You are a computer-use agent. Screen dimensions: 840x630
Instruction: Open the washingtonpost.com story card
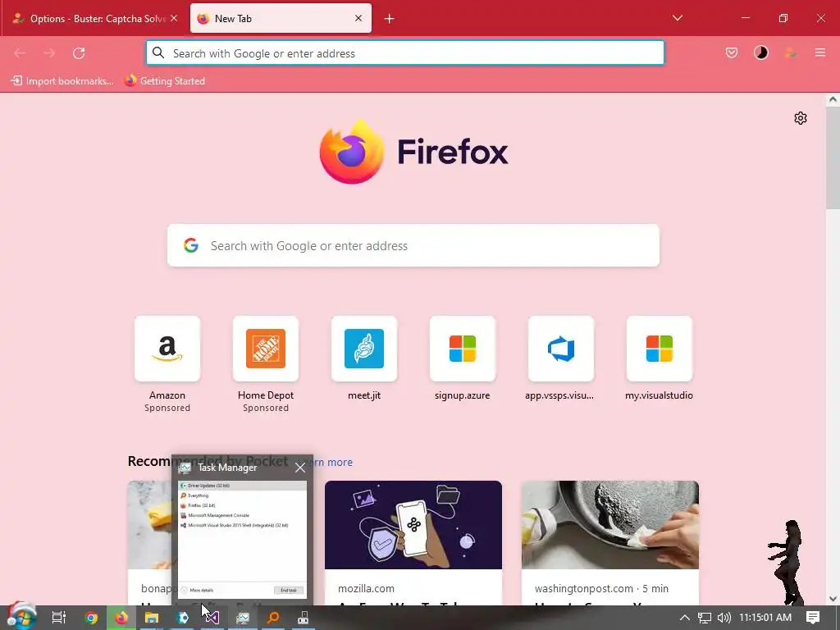click(x=610, y=543)
